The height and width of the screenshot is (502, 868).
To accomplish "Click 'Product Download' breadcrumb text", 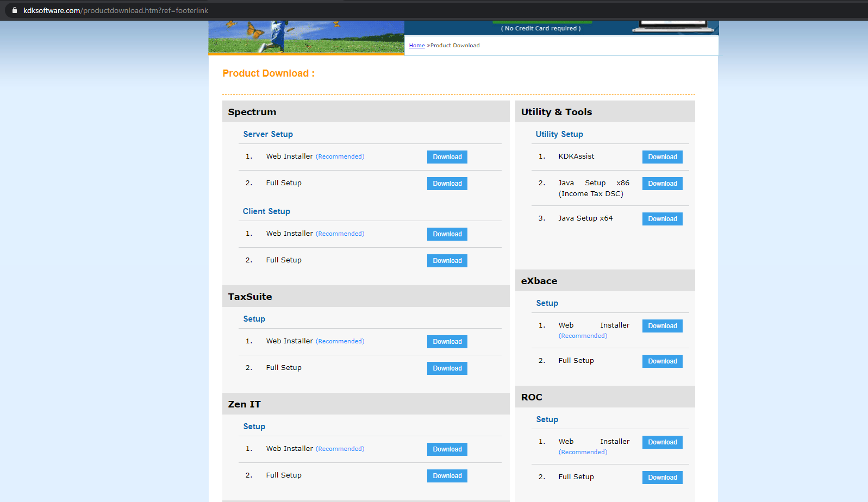I will coord(455,46).
